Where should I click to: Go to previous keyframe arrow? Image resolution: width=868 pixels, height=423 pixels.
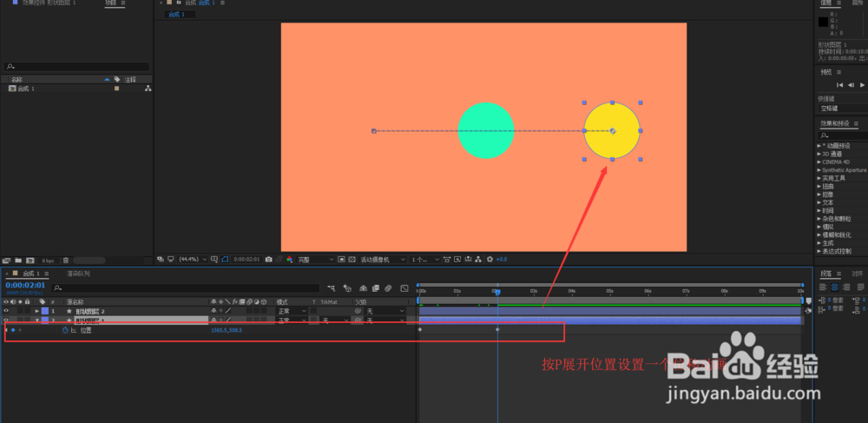coord(6,330)
